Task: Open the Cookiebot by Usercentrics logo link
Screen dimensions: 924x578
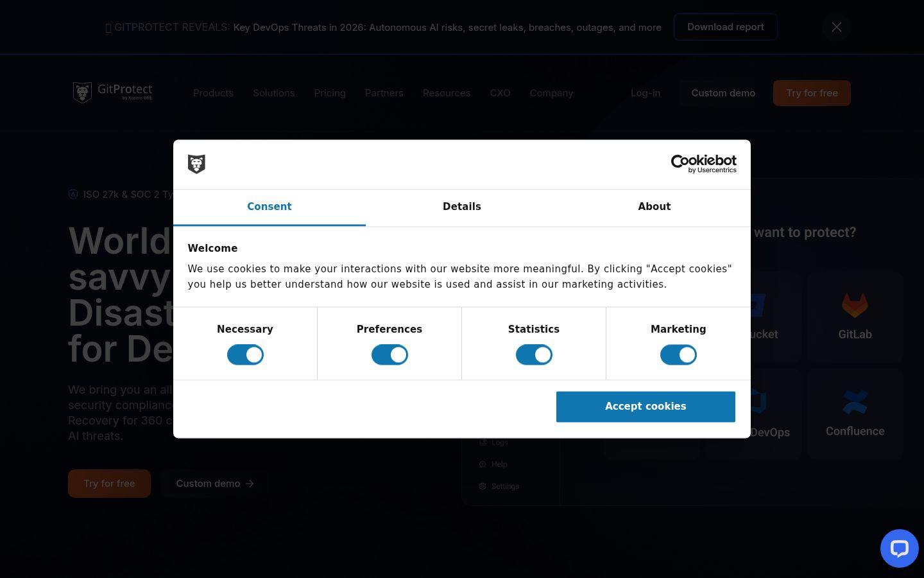Action: point(703,164)
